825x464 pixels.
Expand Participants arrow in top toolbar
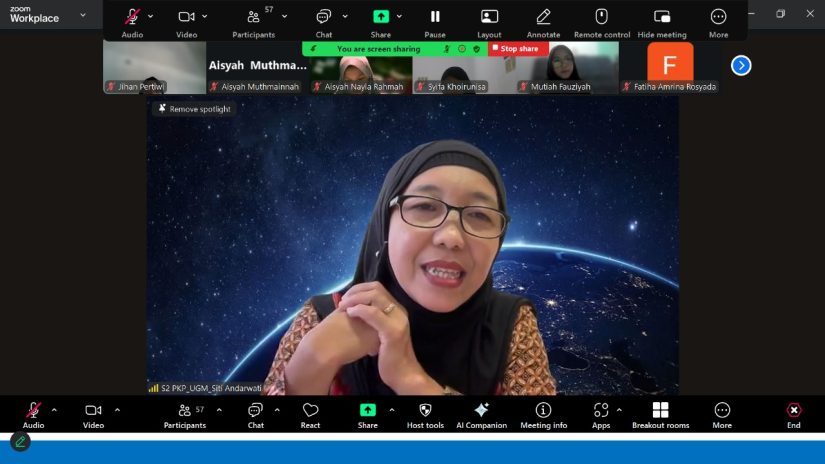[x=285, y=17]
